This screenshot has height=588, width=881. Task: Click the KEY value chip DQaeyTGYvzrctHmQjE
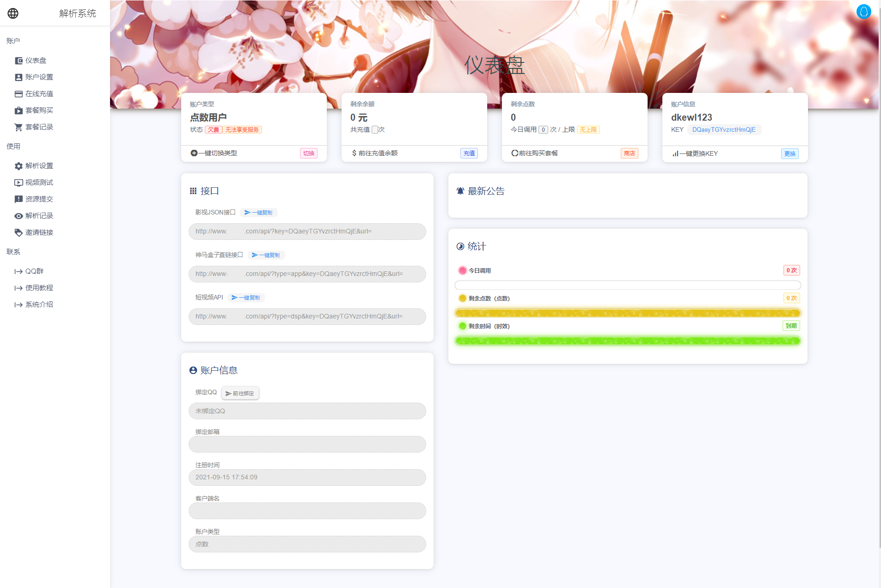(x=725, y=129)
